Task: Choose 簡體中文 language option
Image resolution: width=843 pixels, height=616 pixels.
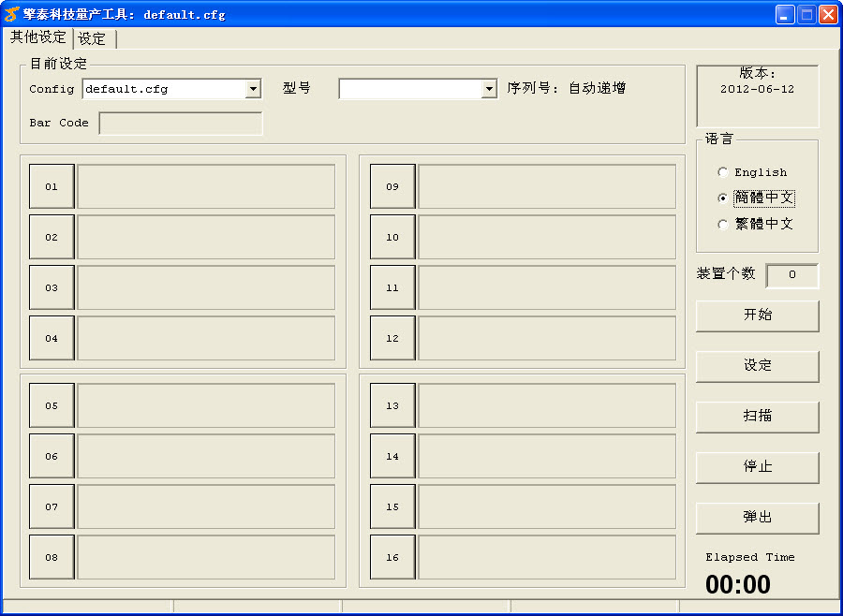Action: click(722, 198)
